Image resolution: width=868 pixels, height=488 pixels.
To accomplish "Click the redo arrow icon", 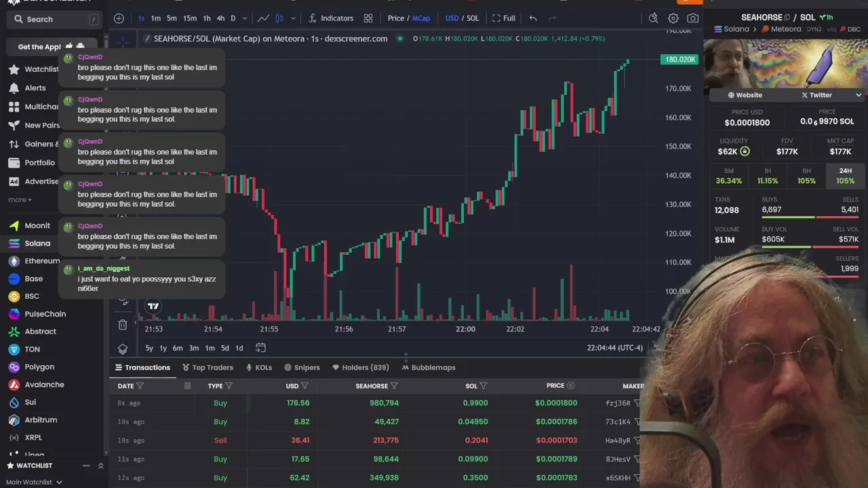I will [552, 18].
